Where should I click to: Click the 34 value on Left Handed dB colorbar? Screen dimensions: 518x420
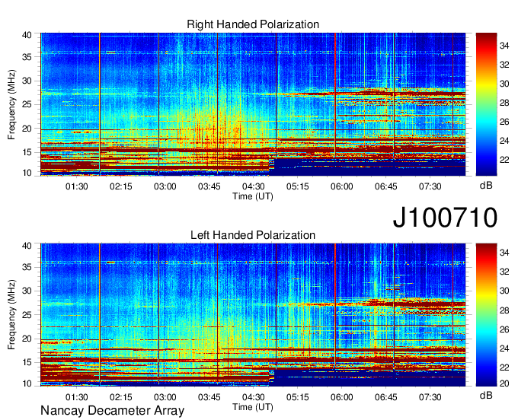[504, 253]
